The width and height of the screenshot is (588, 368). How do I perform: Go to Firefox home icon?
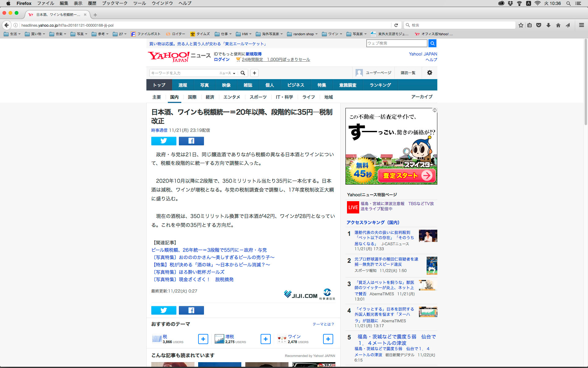[558, 25]
